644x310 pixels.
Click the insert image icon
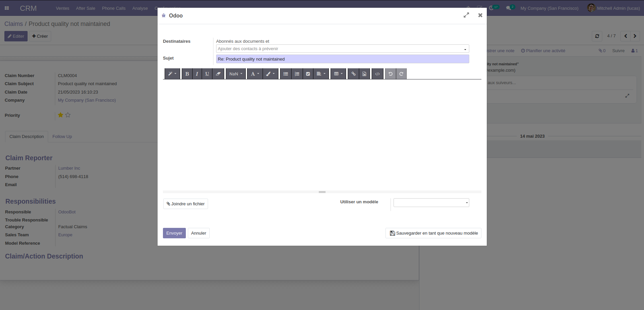364,74
